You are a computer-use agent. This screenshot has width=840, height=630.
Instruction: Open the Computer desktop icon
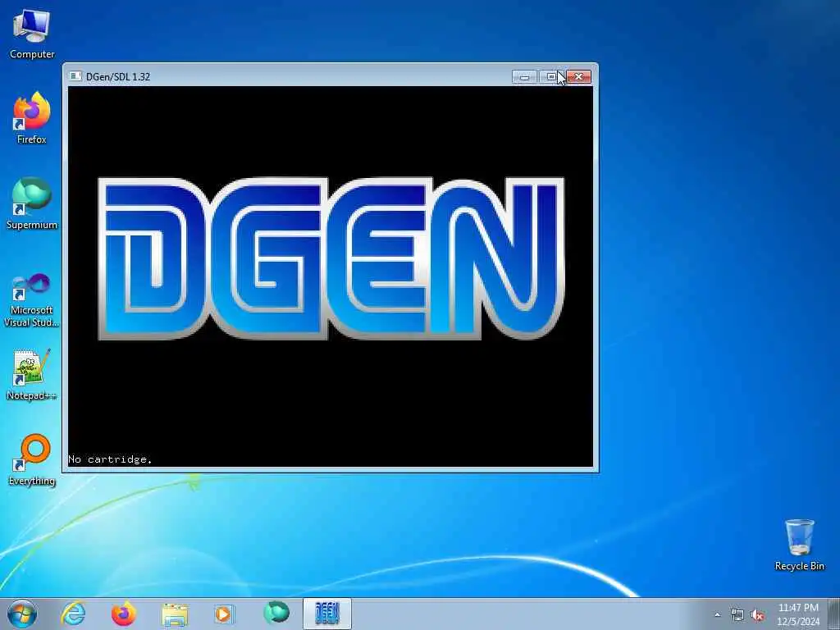pos(32,34)
